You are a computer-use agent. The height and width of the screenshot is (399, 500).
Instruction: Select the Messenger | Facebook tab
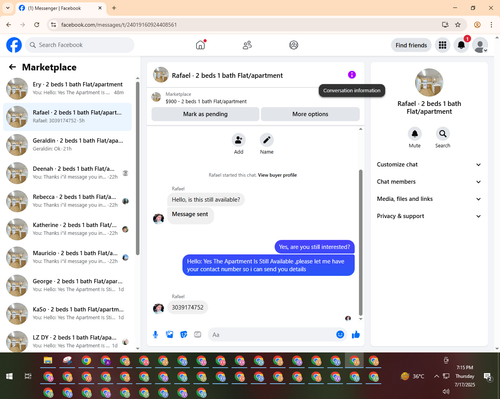pyautogui.click(x=61, y=8)
